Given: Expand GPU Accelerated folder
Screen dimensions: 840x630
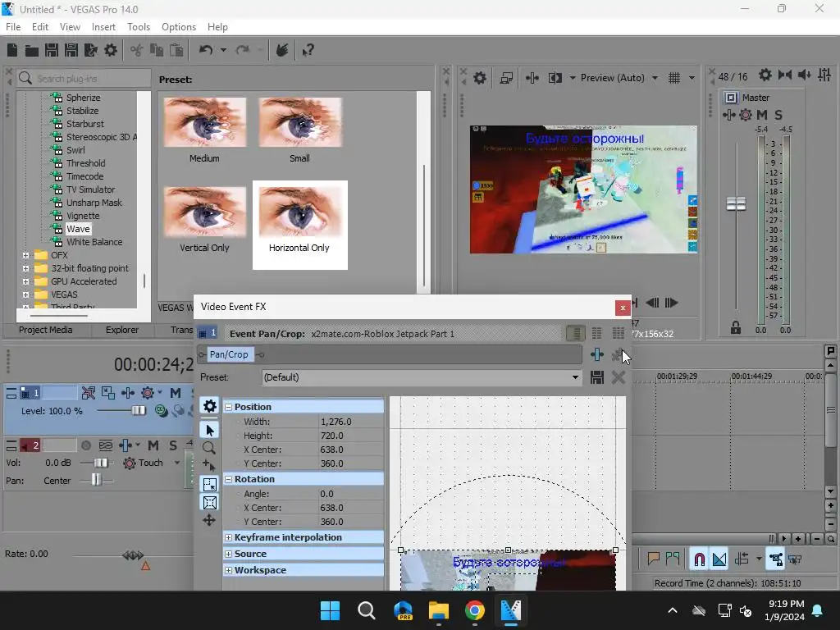Looking at the screenshot, I should 25,281.
